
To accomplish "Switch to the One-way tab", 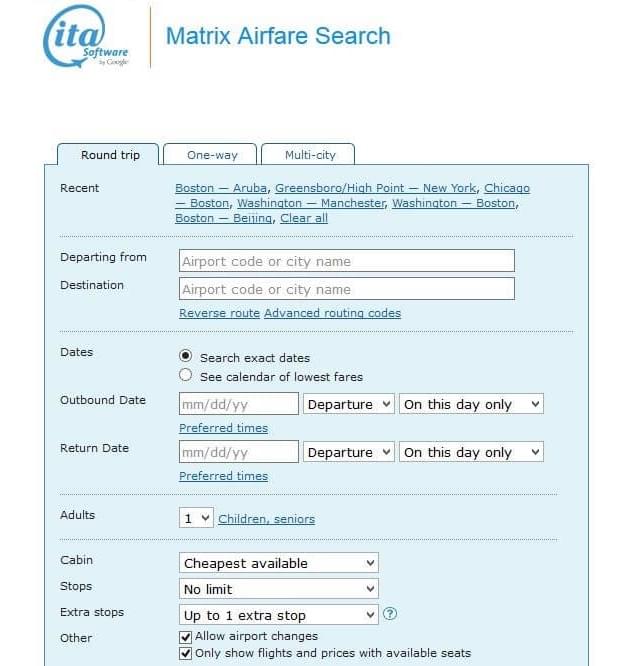I will [212, 155].
